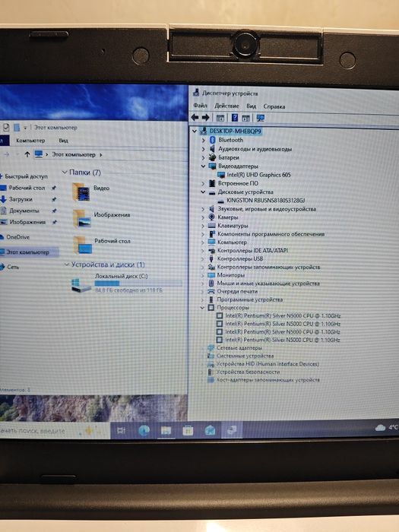
Task: Click the Back arrow in Device Manager toolbar
Action: pyautogui.click(x=195, y=117)
